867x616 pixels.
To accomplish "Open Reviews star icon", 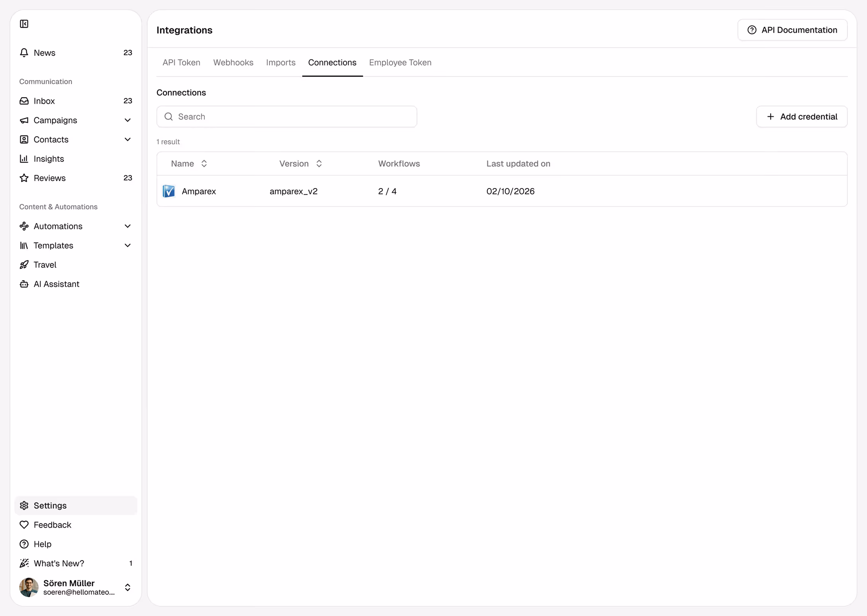I will pyautogui.click(x=24, y=178).
